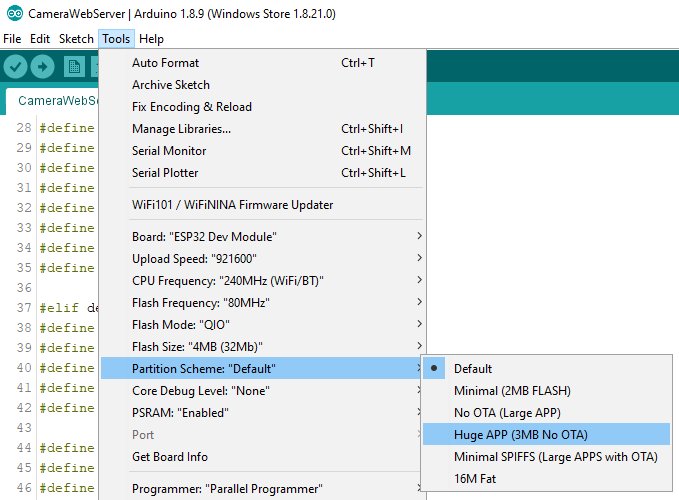Click the New sketch document icon
The height and width of the screenshot is (500, 679).
(73, 67)
